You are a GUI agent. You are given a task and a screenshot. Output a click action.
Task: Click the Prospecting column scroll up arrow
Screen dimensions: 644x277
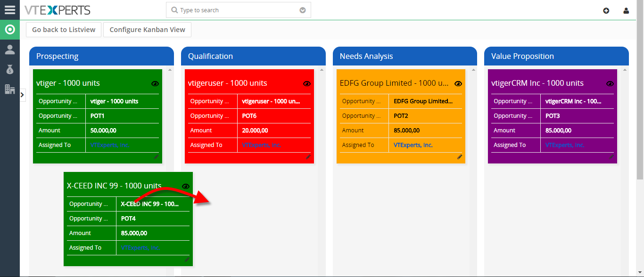(170, 70)
